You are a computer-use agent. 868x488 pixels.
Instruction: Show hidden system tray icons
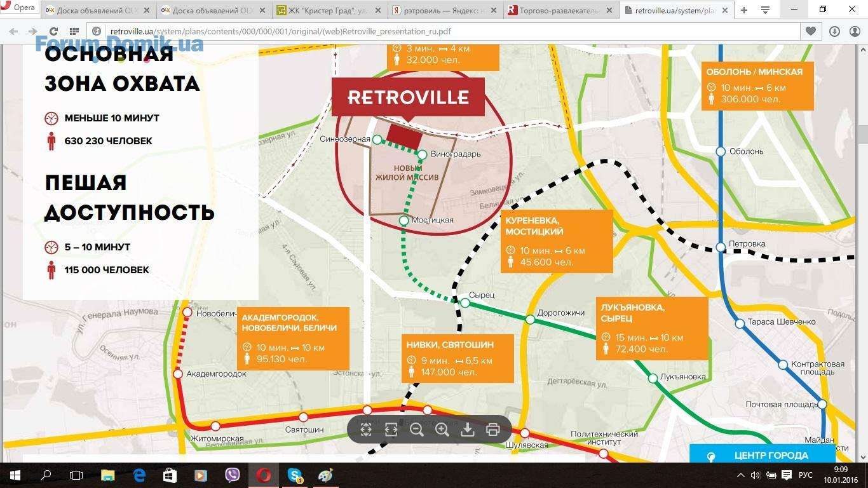coord(740,475)
